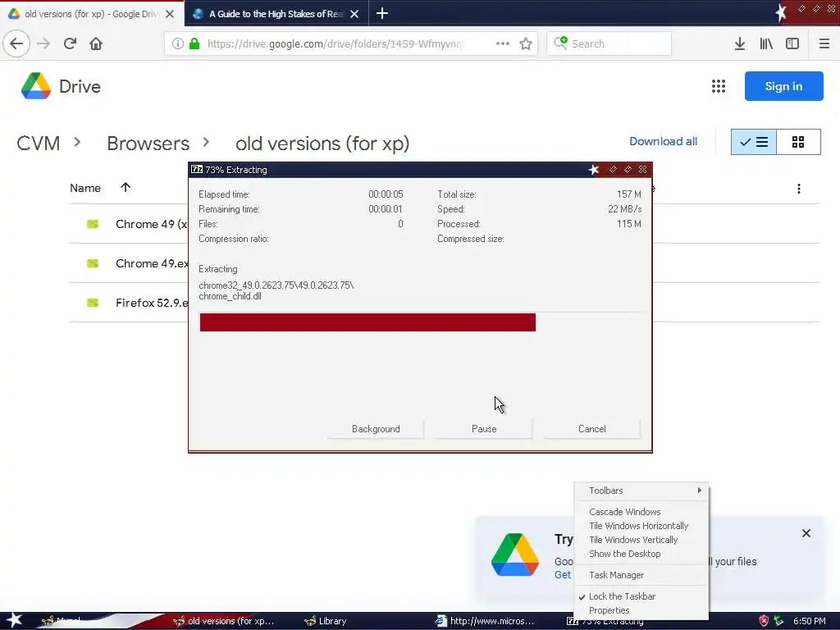The height and width of the screenshot is (630, 840).
Task: Click the Download all link
Action: point(663,141)
